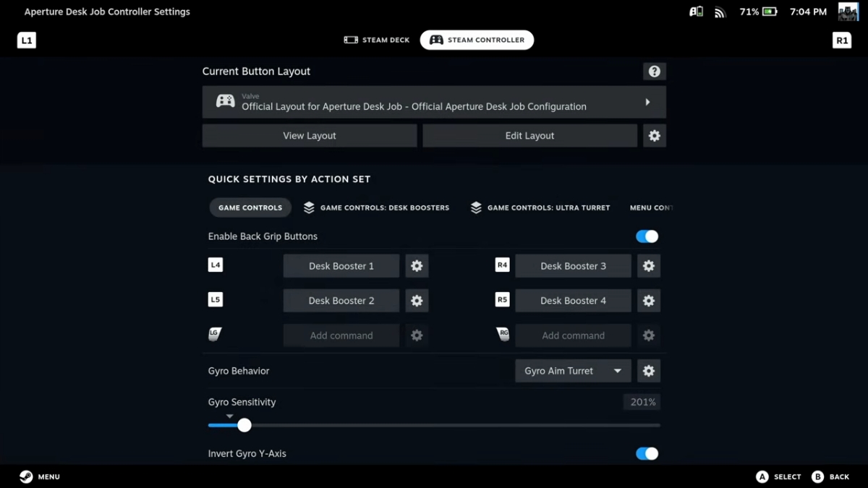
Task: Click the Edit Layout button
Action: (x=529, y=136)
